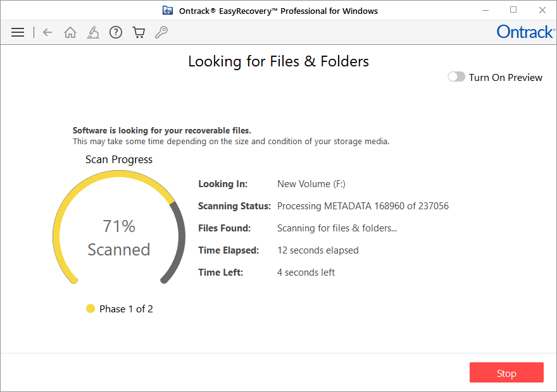Click the app icon in the title bar
This screenshot has height=392, width=557.
click(168, 10)
